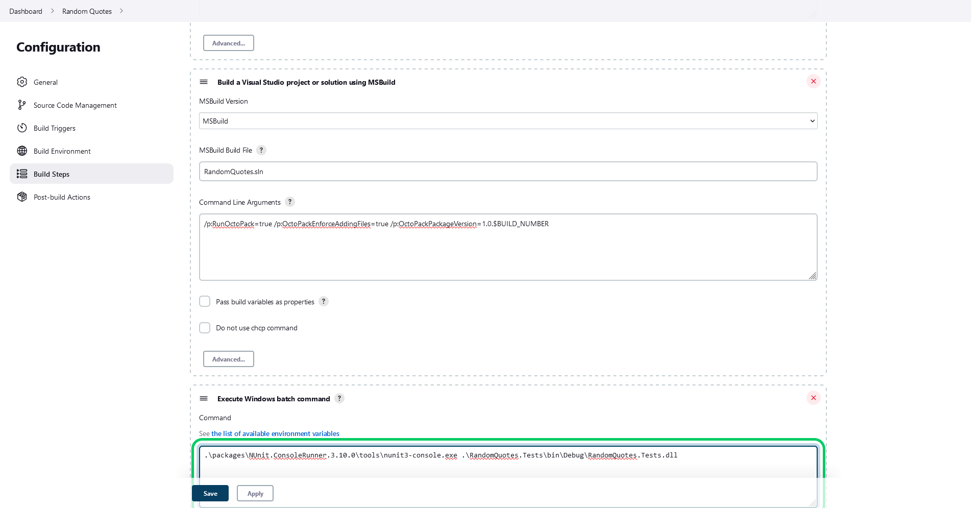This screenshot has width=980, height=508.
Task: Expand the chevron after Random Quotes breadcrumb
Action: 121,11
